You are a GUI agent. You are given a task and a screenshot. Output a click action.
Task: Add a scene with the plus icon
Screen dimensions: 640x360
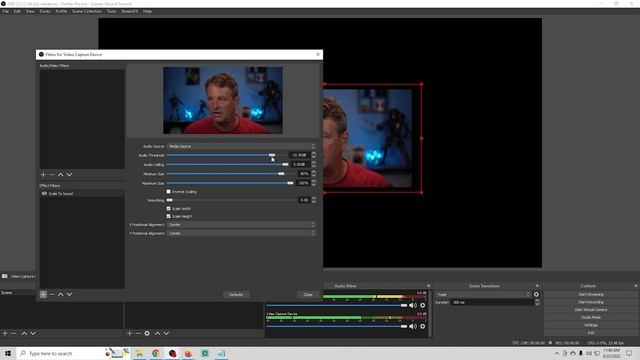coord(5,333)
